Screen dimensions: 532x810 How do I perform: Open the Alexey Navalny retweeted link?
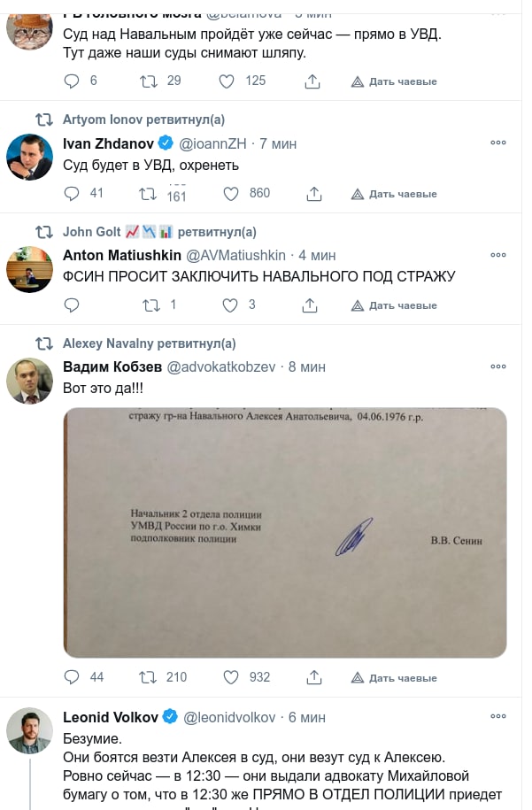pos(150,343)
